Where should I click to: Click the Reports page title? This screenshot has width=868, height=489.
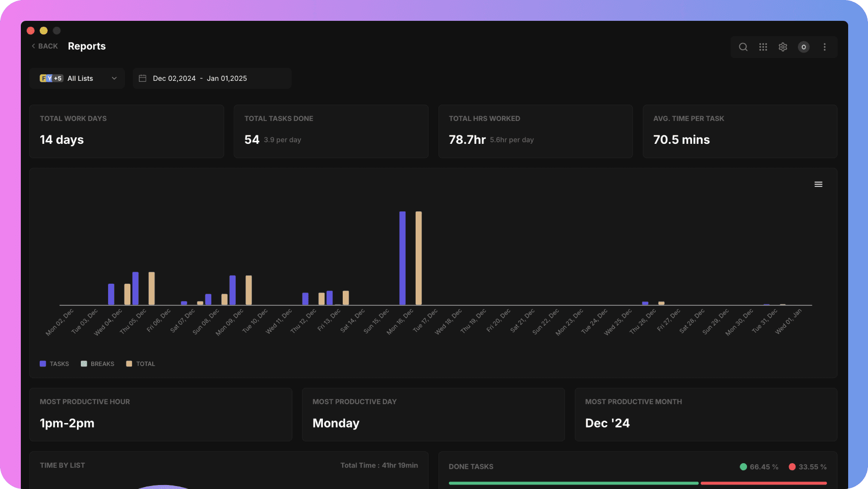87,46
